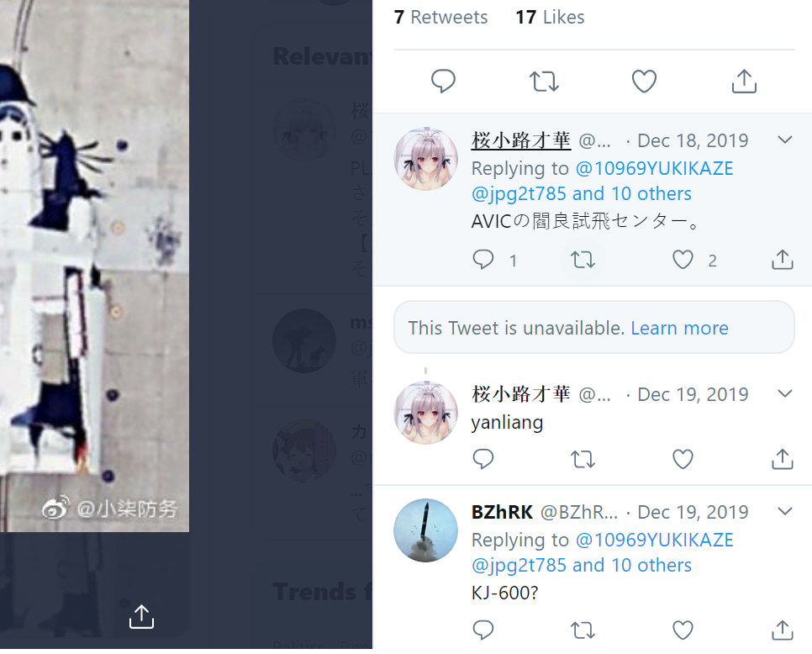Retweet BZhRK's KJ-600? reply
812x654 pixels.
(x=583, y=630)
